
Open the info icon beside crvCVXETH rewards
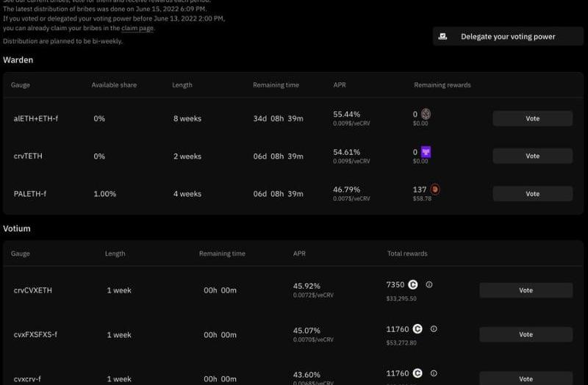point(429,284)
